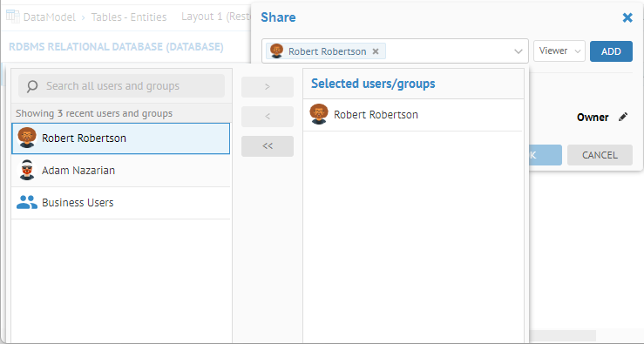
Task: Click the pencil edit icon beside Owner
Action: (x=623, y=117)
